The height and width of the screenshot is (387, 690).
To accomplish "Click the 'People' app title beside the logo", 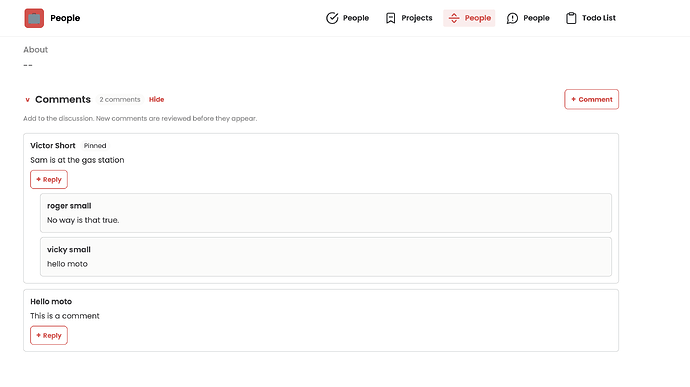I will pos(65,18).
